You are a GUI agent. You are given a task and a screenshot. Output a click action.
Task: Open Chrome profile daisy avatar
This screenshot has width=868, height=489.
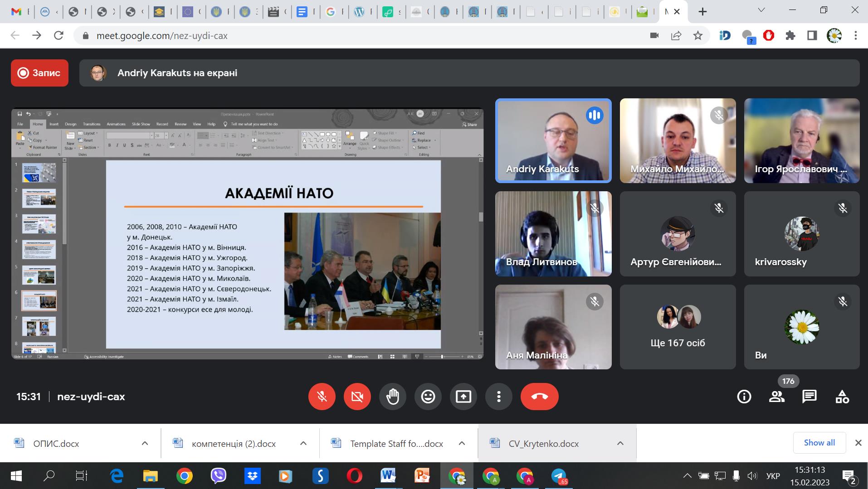834,35
